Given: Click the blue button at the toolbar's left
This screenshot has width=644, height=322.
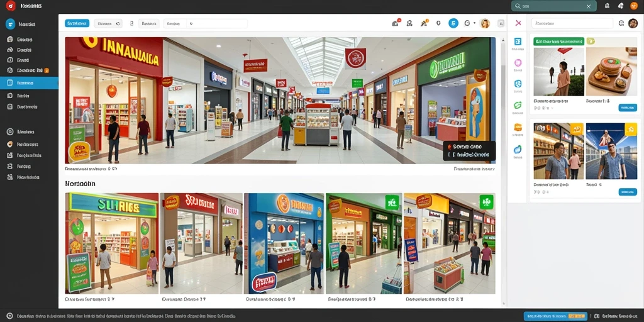Looking at the screenshot, I should click(x=77, y=23).
